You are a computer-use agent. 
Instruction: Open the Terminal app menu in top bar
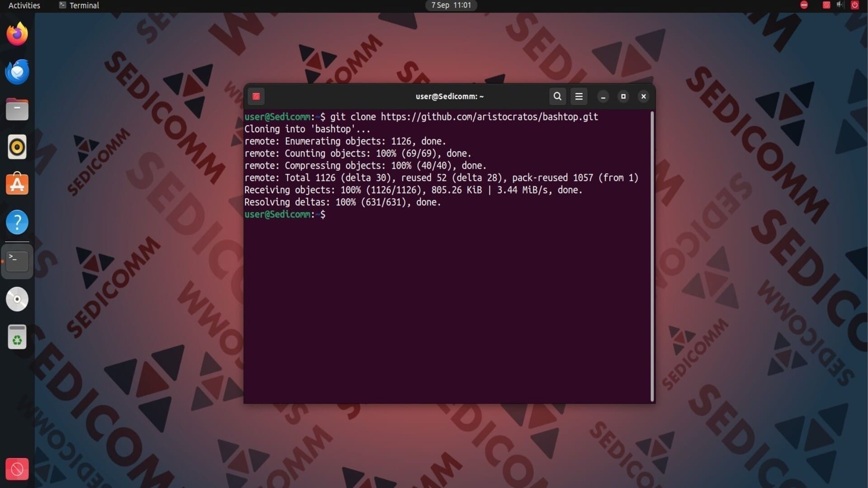click(x=79, y=5)
